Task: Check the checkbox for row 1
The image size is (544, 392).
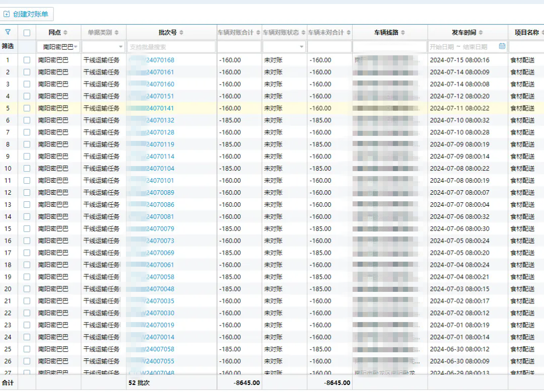Action: 27,60
